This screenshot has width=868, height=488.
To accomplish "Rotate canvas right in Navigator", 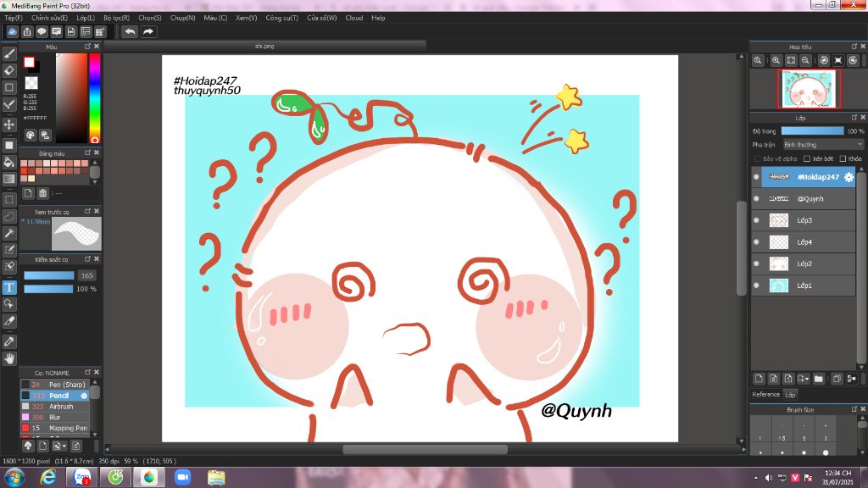I will coord(853,60).
